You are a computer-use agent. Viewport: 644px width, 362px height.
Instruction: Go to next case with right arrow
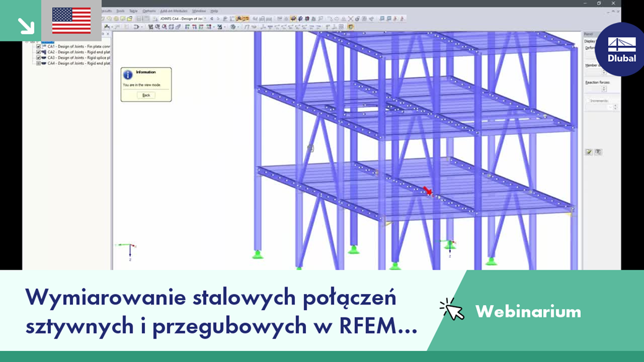(218, 19)
